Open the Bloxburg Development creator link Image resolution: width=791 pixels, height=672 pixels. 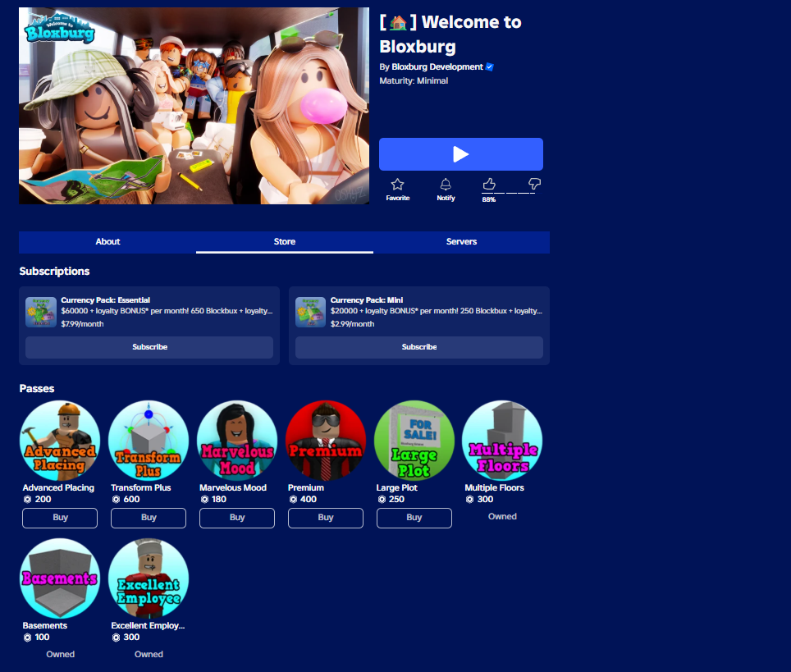(x=437, y=66)
